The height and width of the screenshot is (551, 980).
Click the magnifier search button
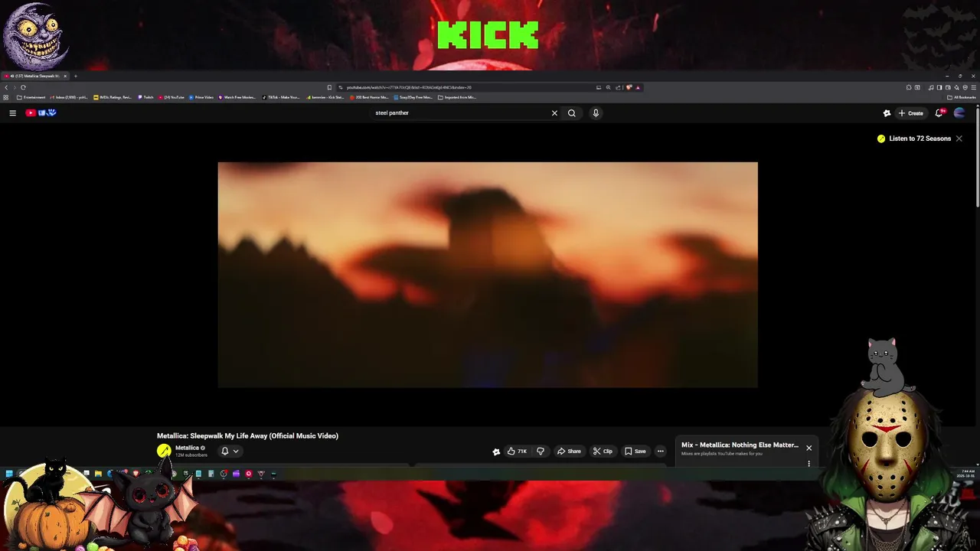point(571,112)
